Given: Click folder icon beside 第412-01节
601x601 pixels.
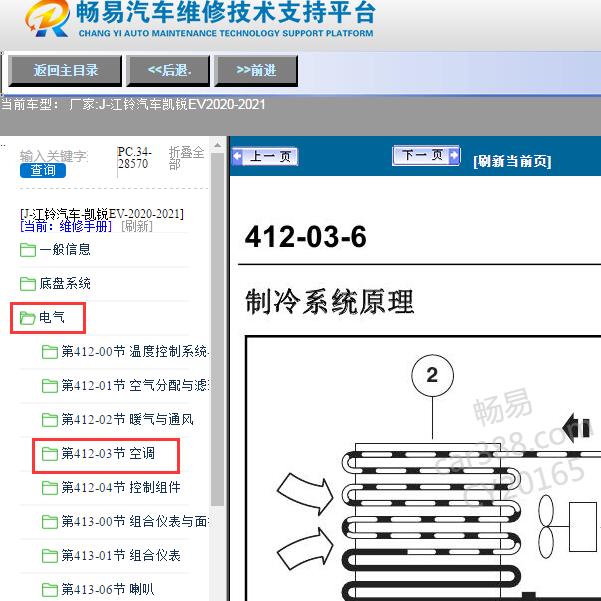Looking at the screenshot, I should (49, 386).
